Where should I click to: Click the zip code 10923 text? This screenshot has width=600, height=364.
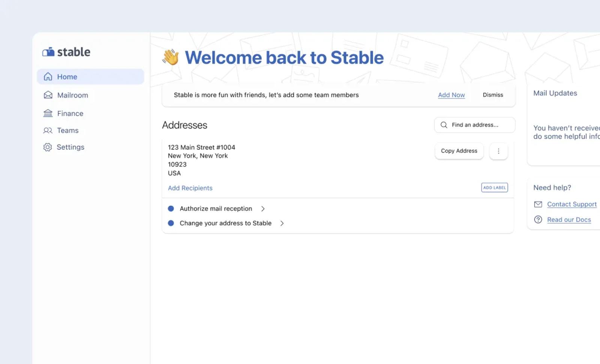[177, 165]
